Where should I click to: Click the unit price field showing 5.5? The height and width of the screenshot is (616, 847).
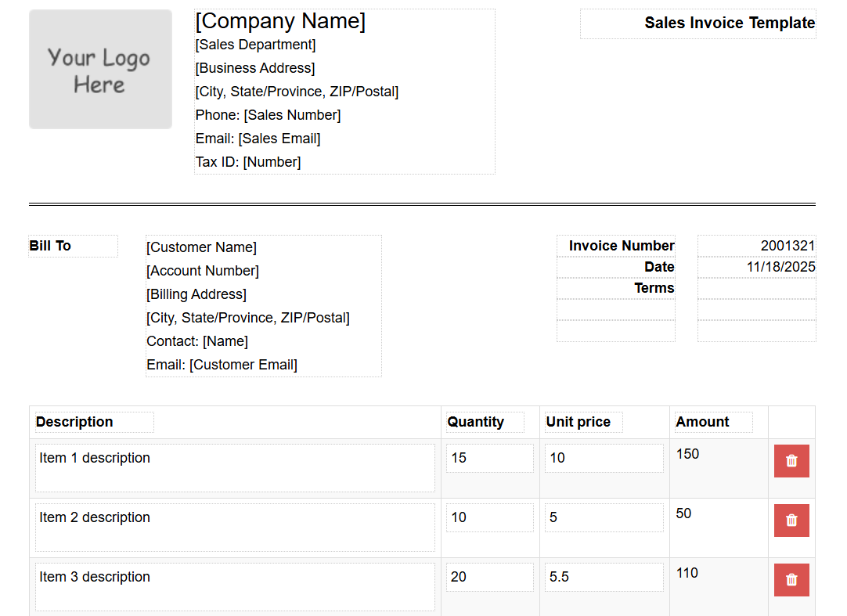604,577
